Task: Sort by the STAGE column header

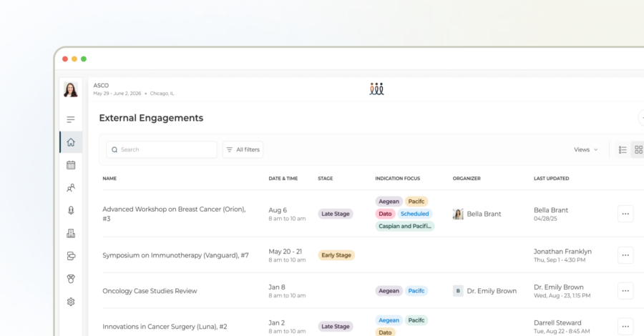Action: [x=326, y=179]
